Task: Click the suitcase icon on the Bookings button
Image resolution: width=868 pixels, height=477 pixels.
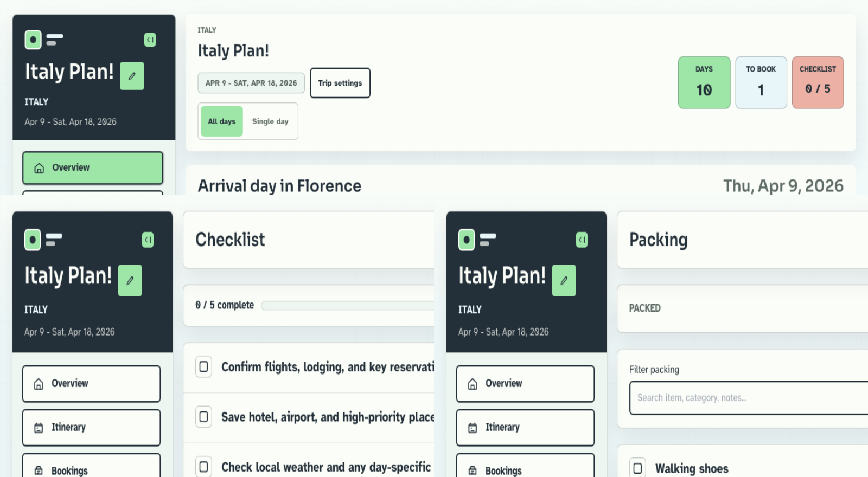Action: tap(37, 470)
